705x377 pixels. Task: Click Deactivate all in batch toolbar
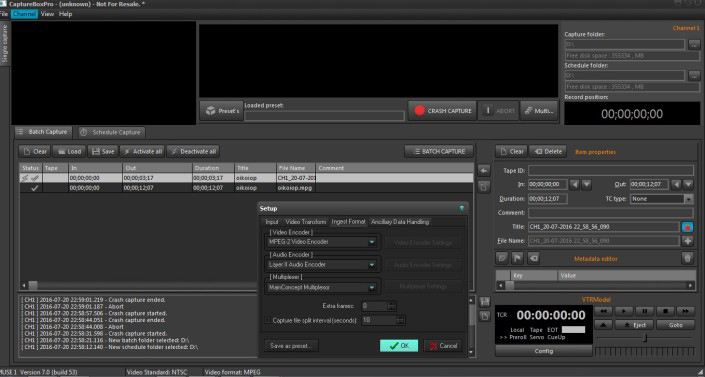[x=193, y=152]
